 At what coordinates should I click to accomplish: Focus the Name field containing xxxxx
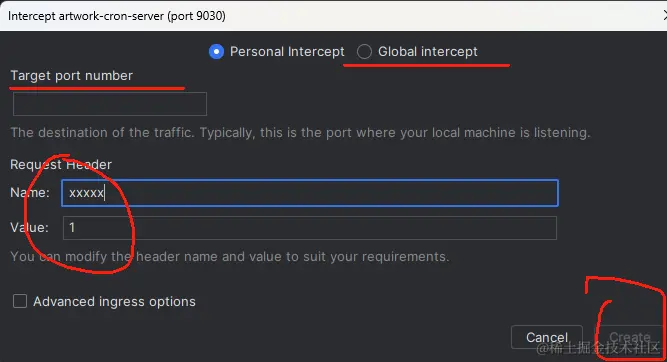coord(310,193)
